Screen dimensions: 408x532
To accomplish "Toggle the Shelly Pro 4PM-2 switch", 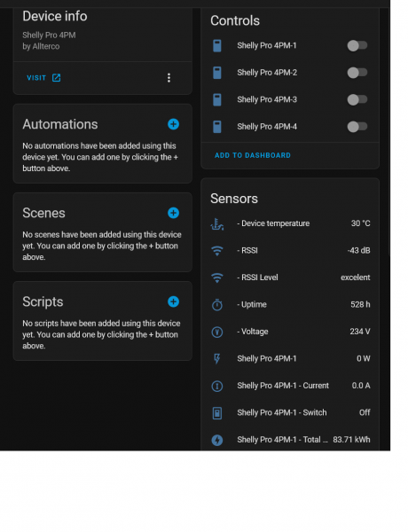I will coord(357,73).
